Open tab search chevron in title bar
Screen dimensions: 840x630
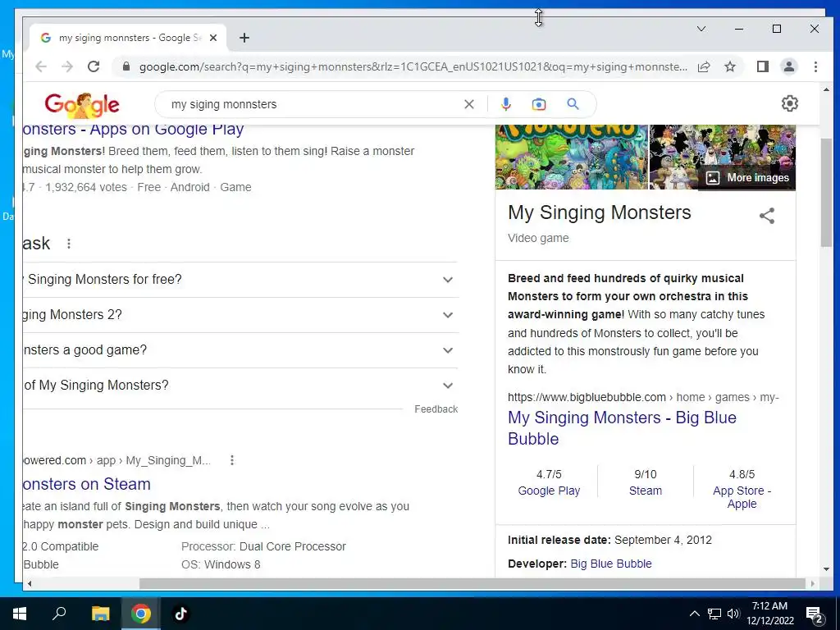click(701, 29)
